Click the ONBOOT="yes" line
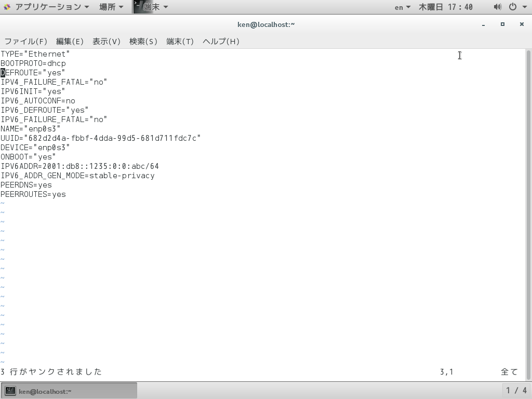Image resolution: width=532 pixels, height=399 pixels. coord(28,157)
